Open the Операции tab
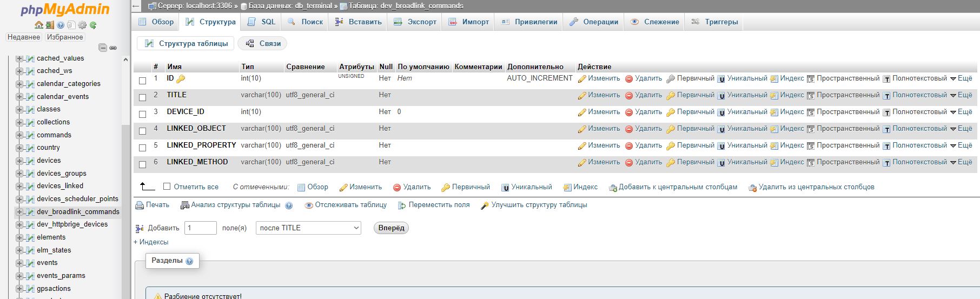Image resolution: width=980 pixels, height=299 pixels. pos(593,22)
